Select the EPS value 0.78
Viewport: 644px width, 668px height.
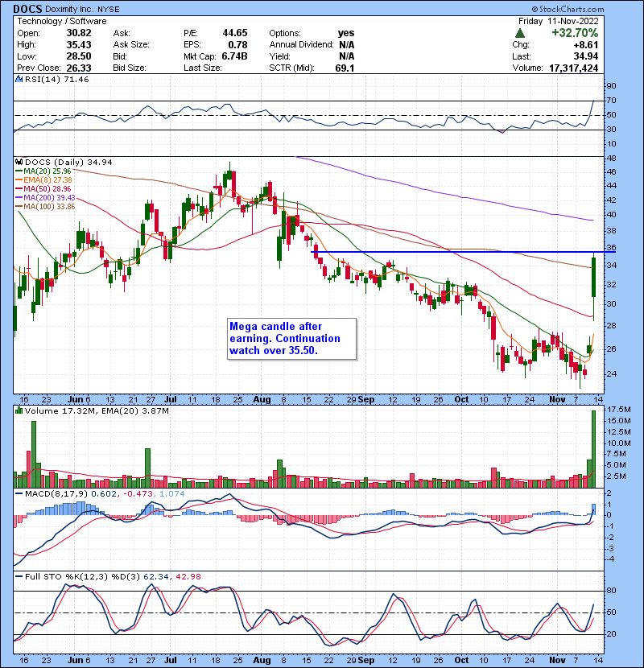pyautogui.click(x=237, y=45)
